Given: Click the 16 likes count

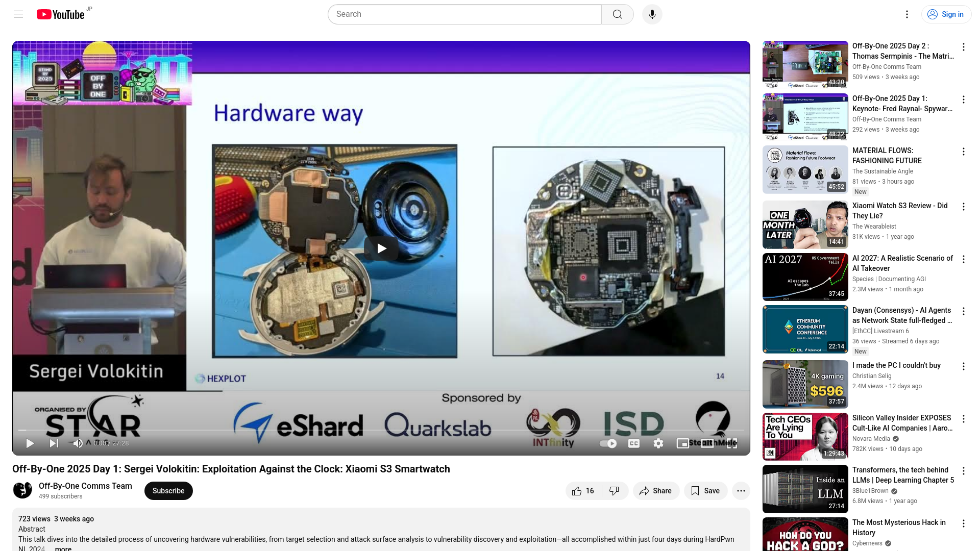Looking at the screenshot, I should 590,491.
